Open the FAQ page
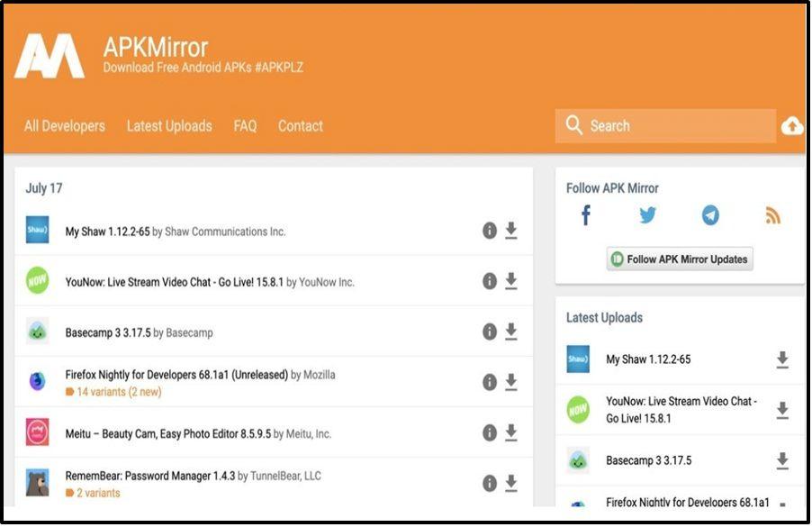This screenshot has height=527, width=812. (x=245, y=126)
